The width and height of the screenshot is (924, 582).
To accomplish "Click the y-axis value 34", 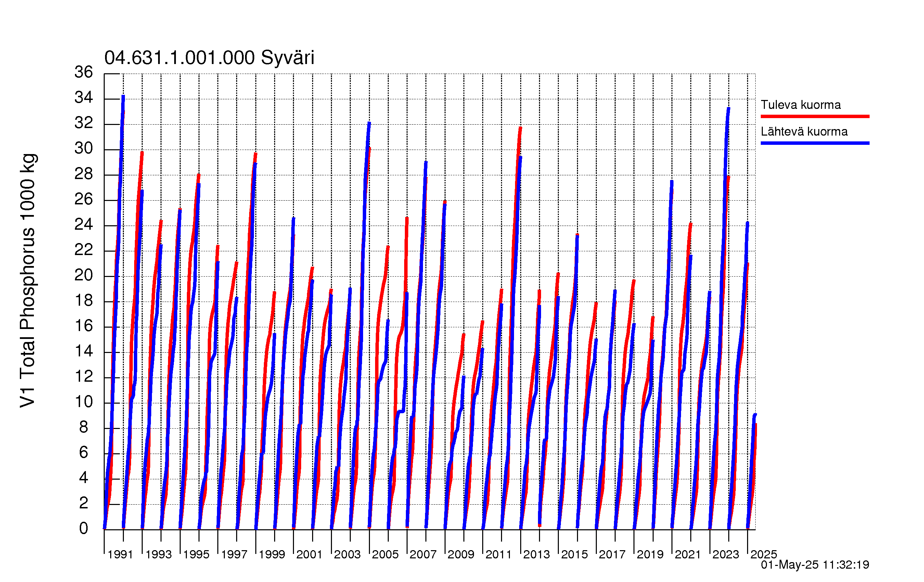I will point(84,98).
